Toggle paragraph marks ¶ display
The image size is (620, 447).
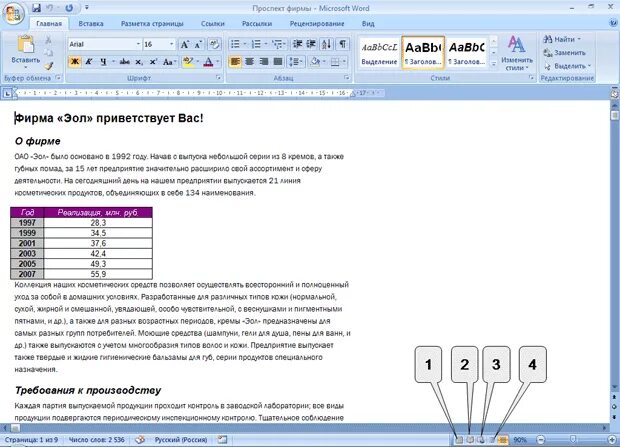point(343,44)
